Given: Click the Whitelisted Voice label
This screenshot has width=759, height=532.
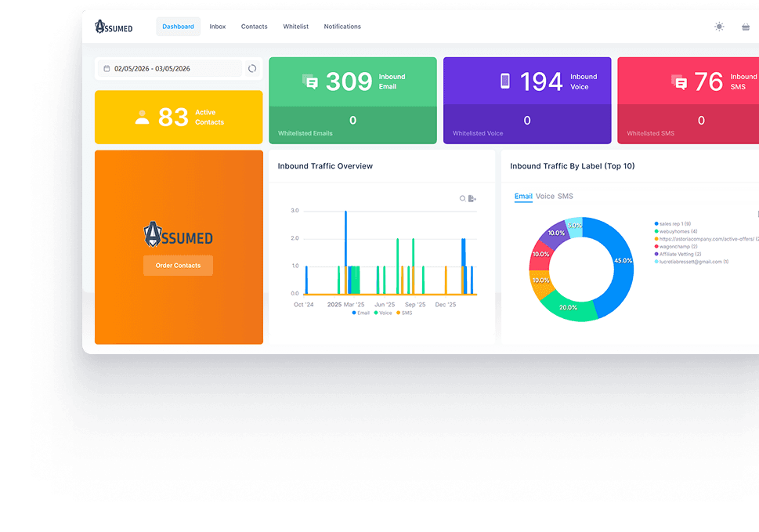Looking at the screenshot, I should pos(478,133).
